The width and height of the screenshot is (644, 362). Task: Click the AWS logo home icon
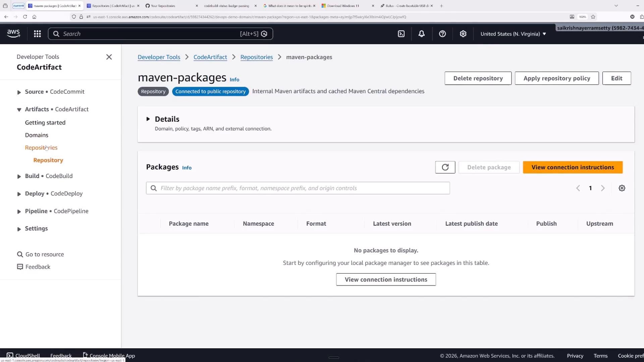(x=13, y=34)
